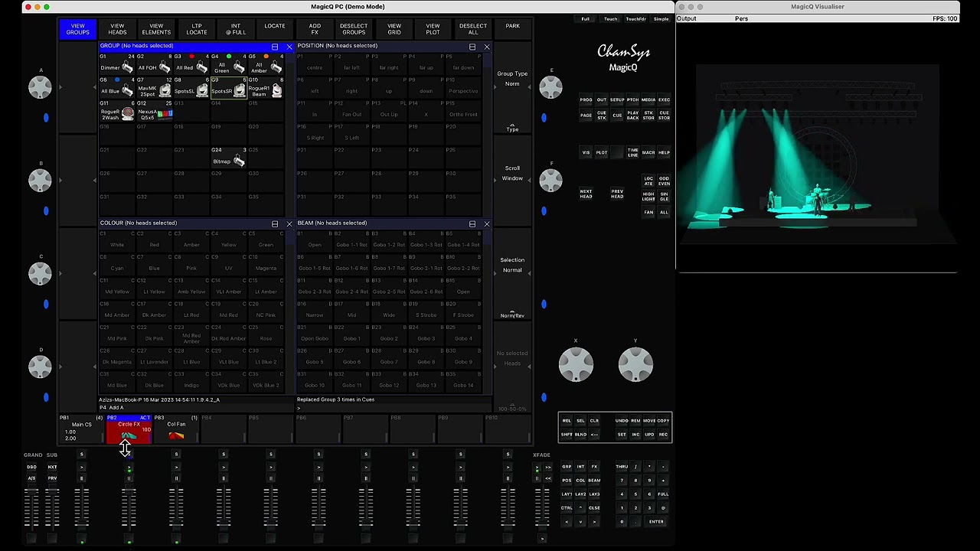Select the G5 All Amber group
Screen dimensions: 980x551
[266, 64]
